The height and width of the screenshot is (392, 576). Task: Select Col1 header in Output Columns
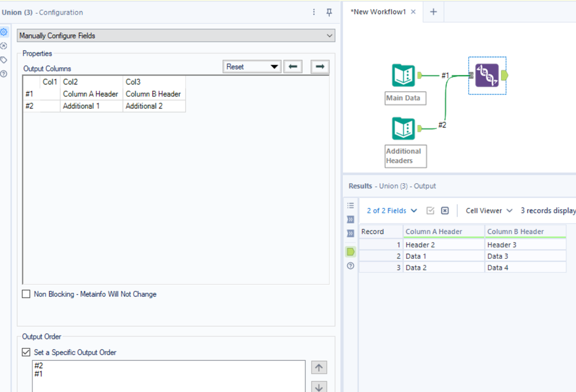tap(50, 81)
